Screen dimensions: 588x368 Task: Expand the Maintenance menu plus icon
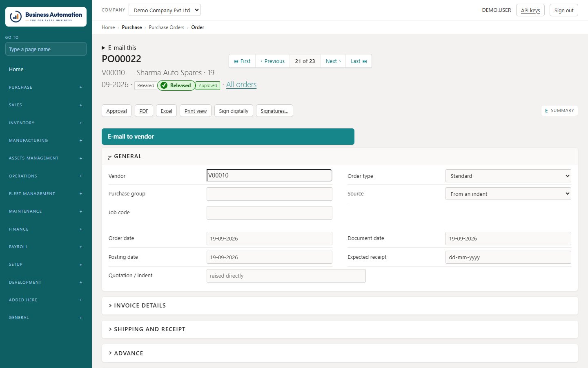81,211
